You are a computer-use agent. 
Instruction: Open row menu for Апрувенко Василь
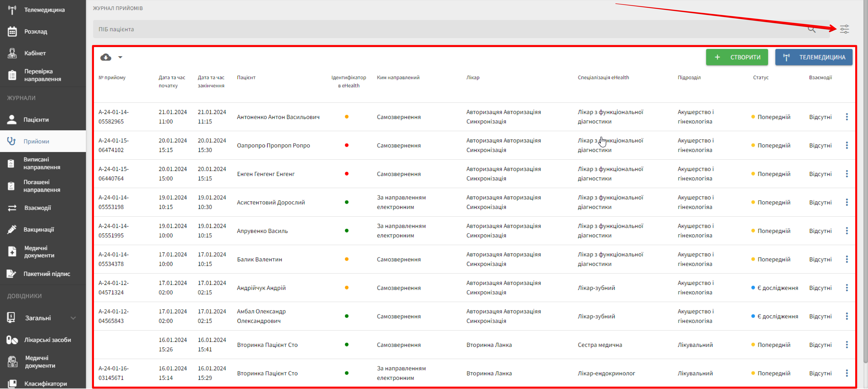847,231
